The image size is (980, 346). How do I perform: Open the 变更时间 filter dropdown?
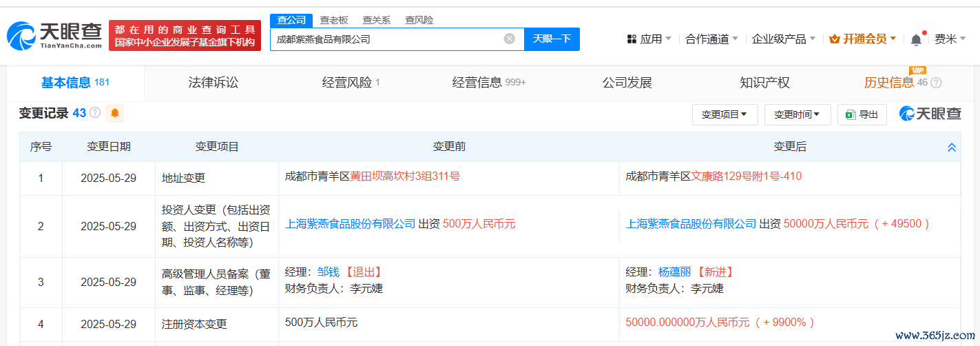pos(797,114)
